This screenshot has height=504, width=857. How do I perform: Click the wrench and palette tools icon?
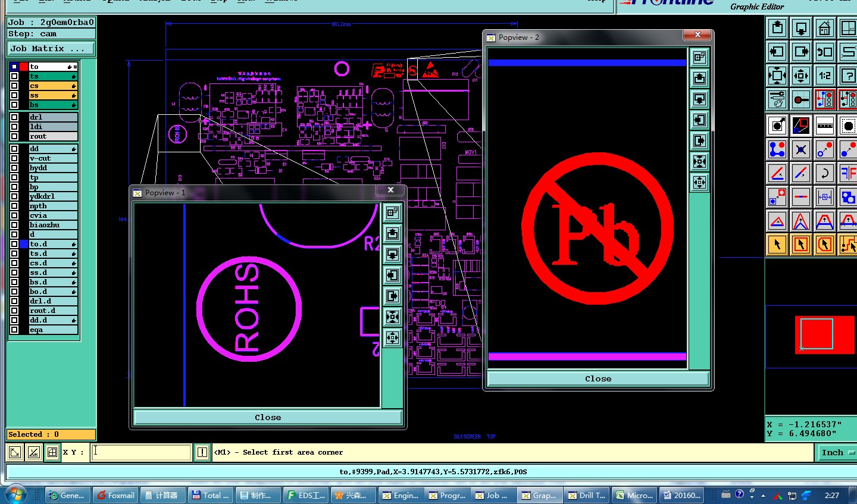pyautogui.click(x=777, y=99)
